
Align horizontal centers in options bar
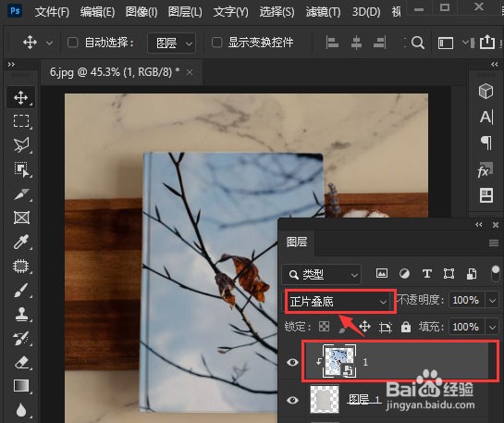(356, 43)
